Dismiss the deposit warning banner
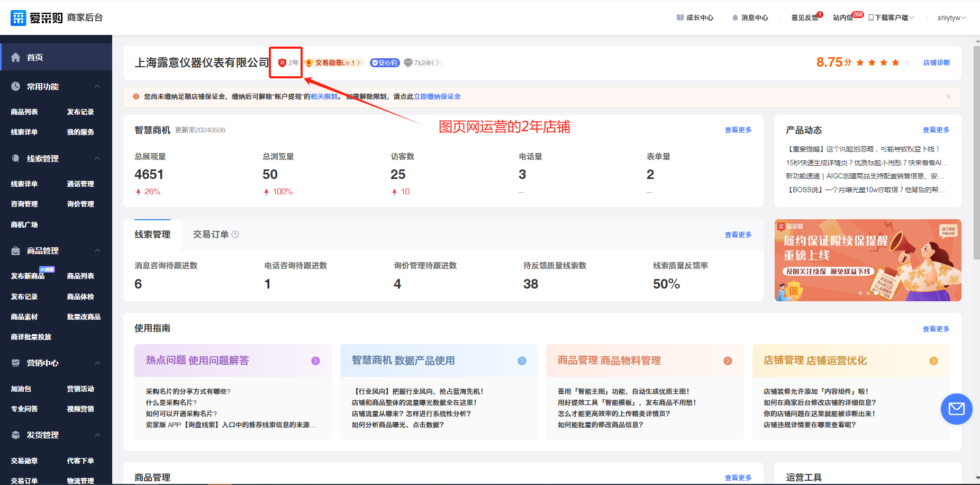Screen dimensions: 980x485 948,96
